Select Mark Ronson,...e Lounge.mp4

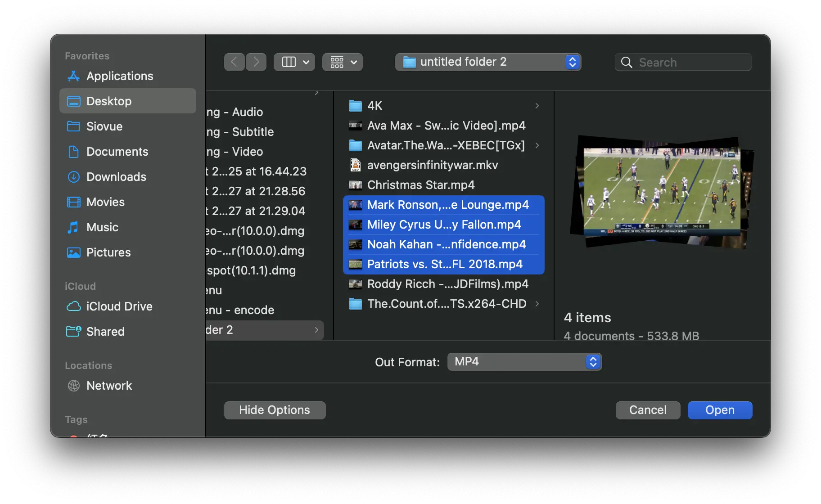tap(444, 205)
